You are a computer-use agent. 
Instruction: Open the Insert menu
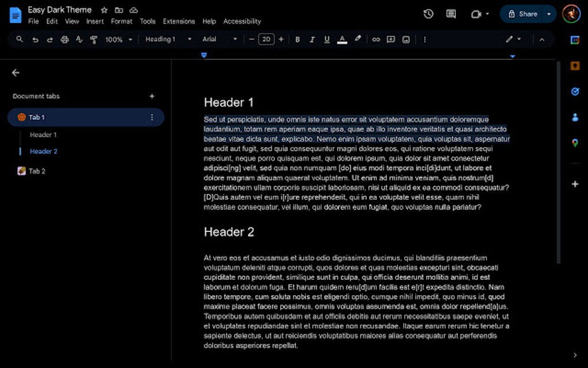click(95, 21)
